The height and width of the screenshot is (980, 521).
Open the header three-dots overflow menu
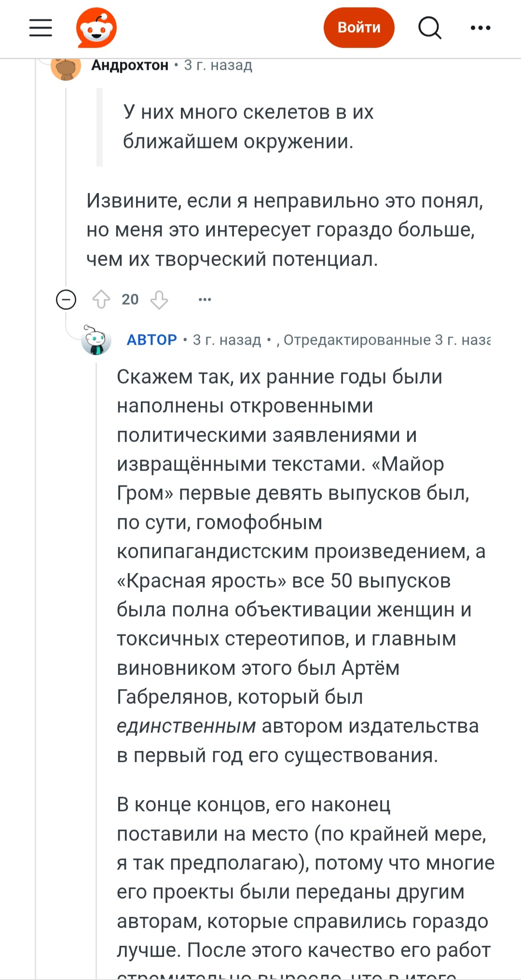(480, 28)
